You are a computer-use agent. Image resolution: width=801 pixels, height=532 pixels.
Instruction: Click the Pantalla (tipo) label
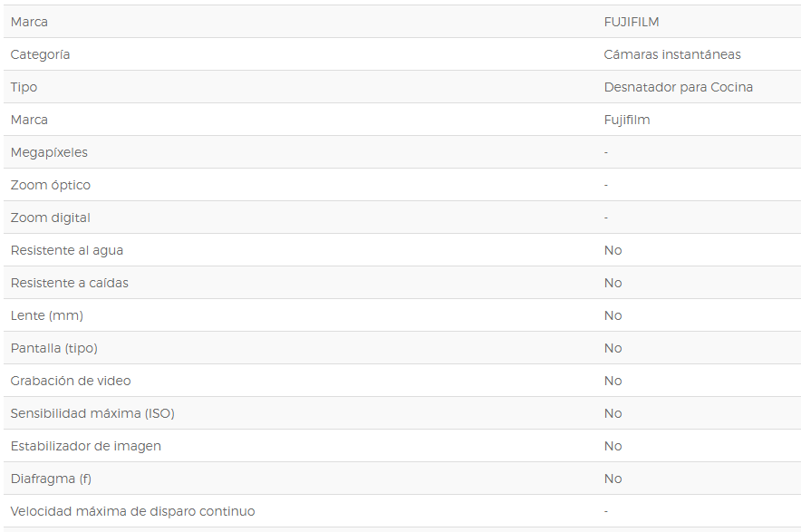54,348
